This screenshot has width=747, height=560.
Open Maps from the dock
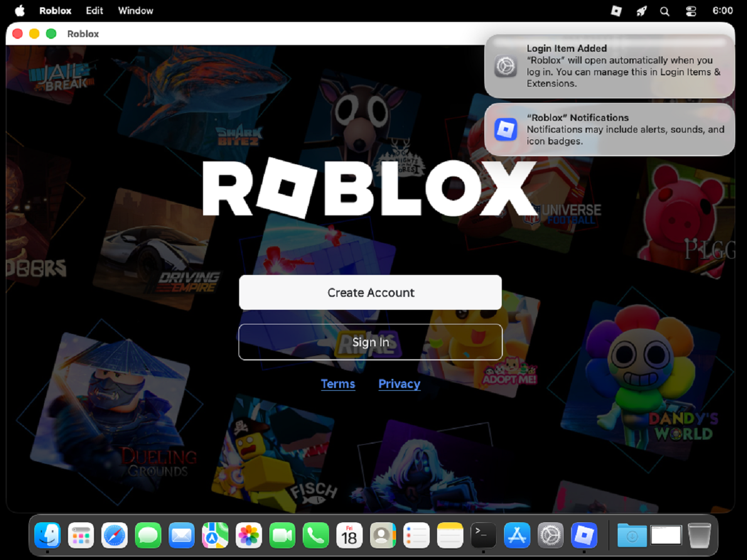(x=215, y=535)
